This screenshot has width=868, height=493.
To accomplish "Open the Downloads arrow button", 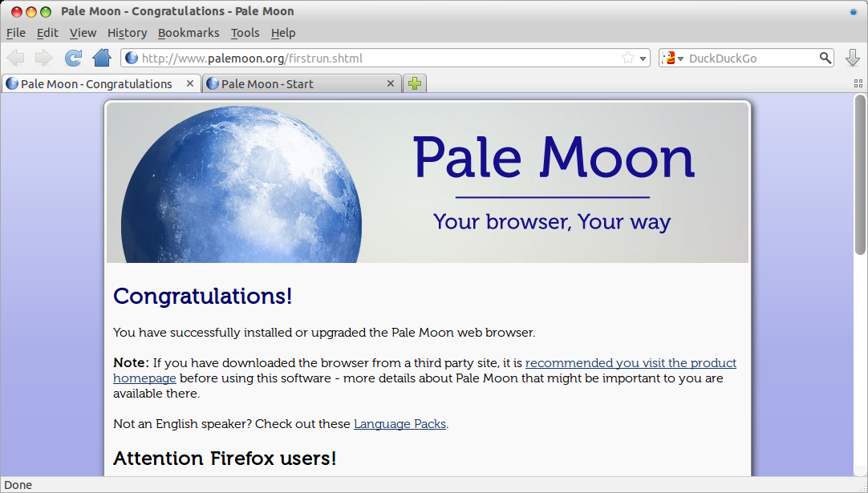I will pyautogui.click(x=853, y=58).
